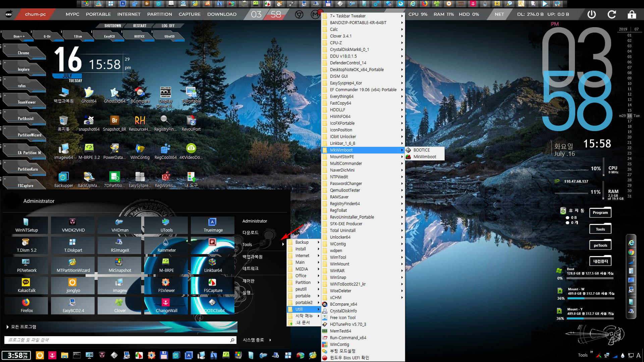Open ResourceHacker desktop icon
The image size is (644, 362).
tap(140, 123)
